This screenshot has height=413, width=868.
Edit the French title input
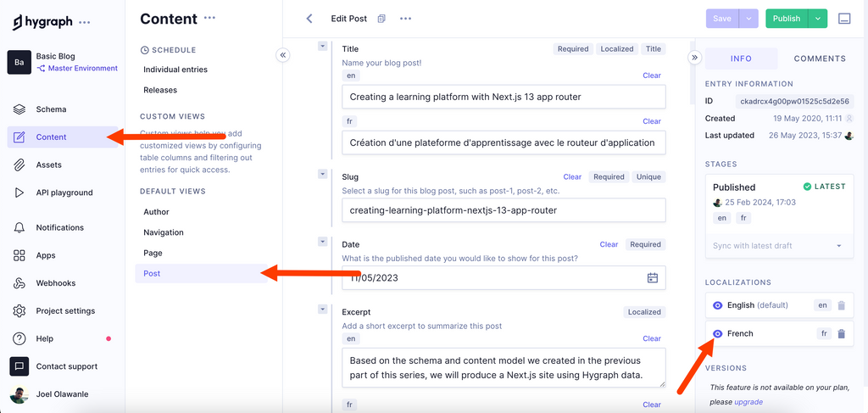[x=504, y=142]
